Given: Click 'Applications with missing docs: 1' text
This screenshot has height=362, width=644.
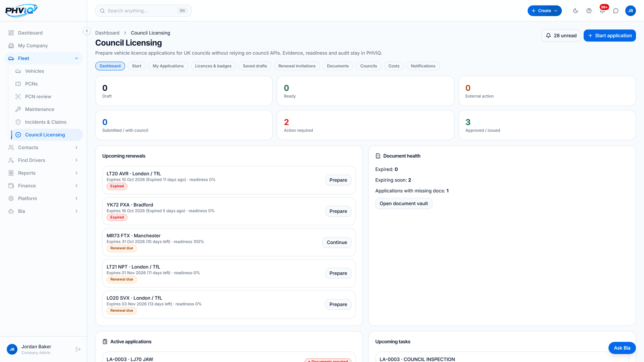Looking at the screenshot, I should [412, 191].
